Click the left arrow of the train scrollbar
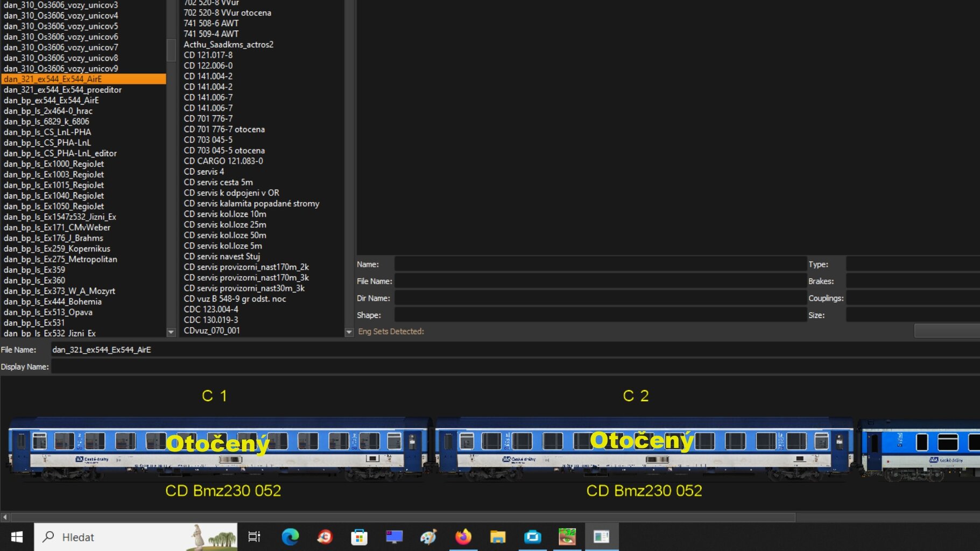 [x=5, y=517]
